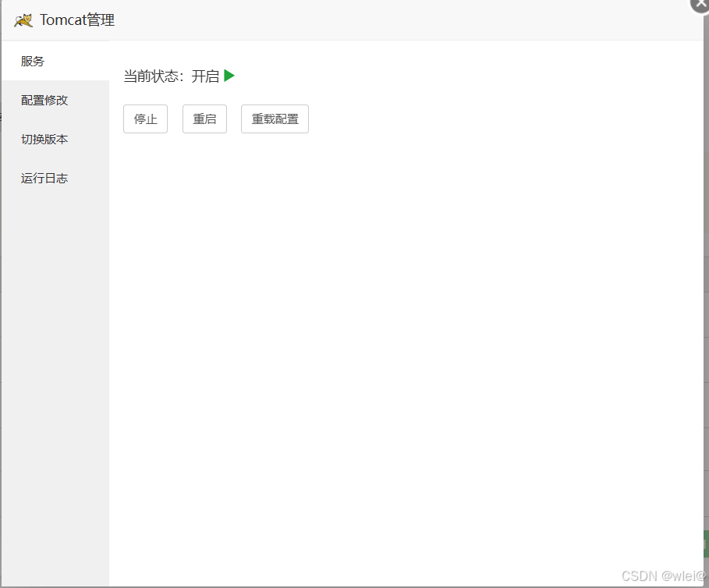Click the 当前状态: 开启 status text
The image size is (709, 588).
coord(172,76)
